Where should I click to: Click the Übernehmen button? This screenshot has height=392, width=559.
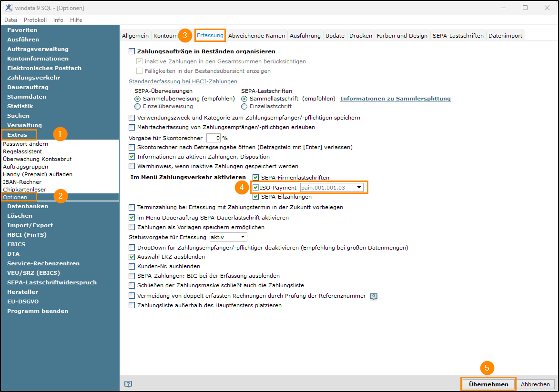(488, 384)
